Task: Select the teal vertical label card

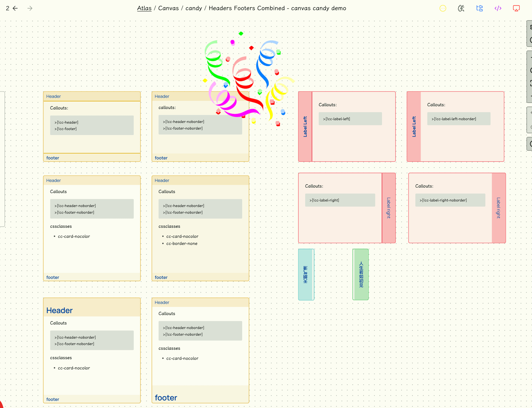Action: (x=306, y=275)
